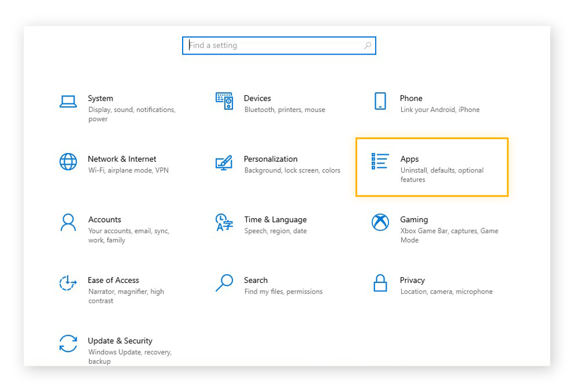The height and width of the screenshot is (392, 574).
Task: Click the Ease of Access icon
Action: pyautogui.click(x=67, y=283)
